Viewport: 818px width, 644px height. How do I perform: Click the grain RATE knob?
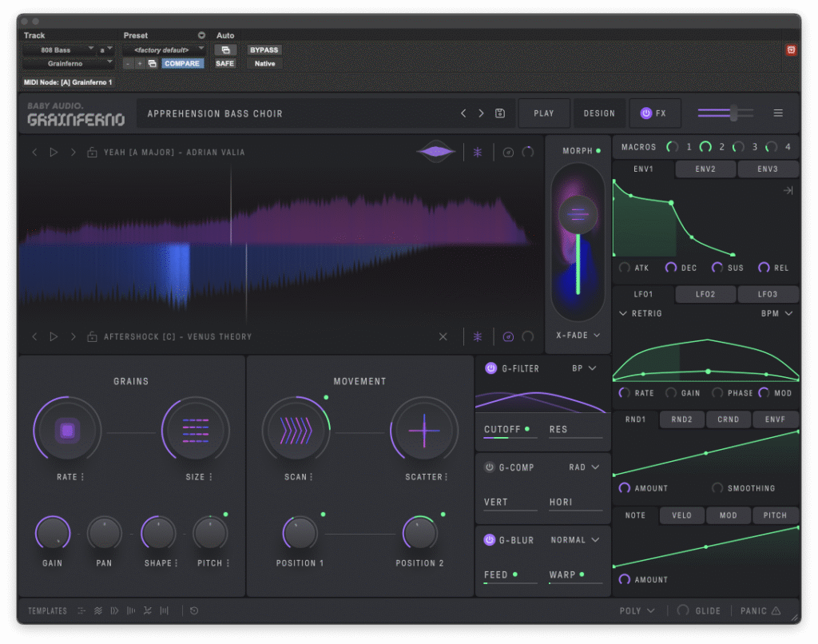[67, 431]
